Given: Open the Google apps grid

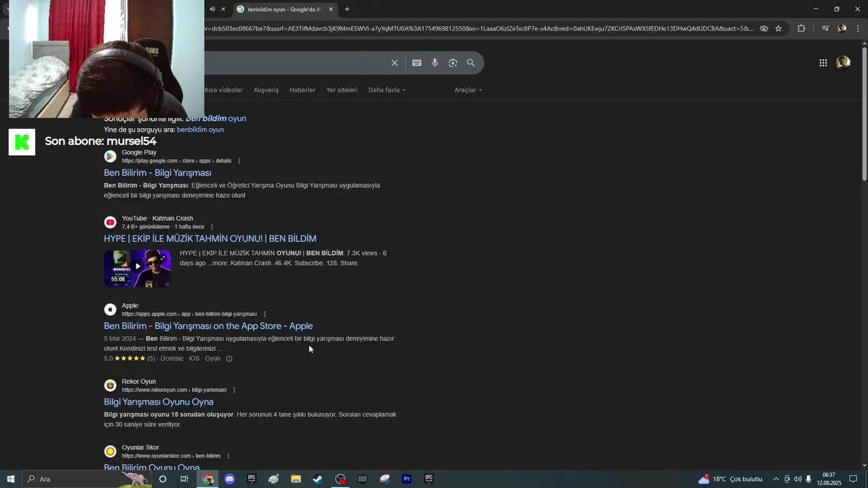Looking at the screenshot, I should click(x=823, y=63).
